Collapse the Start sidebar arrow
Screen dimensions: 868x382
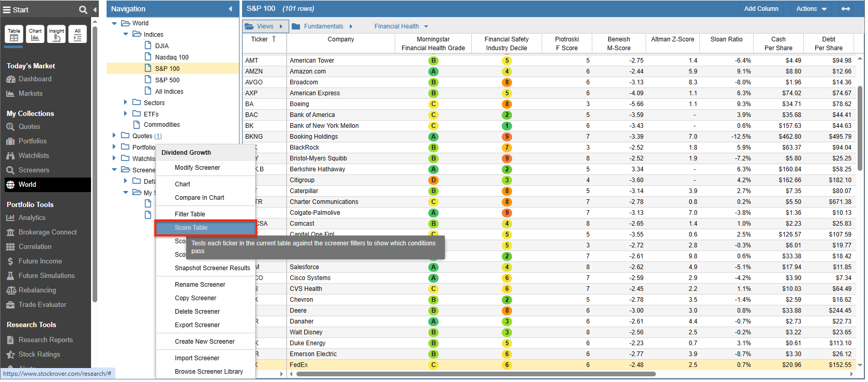pos(95,10)
